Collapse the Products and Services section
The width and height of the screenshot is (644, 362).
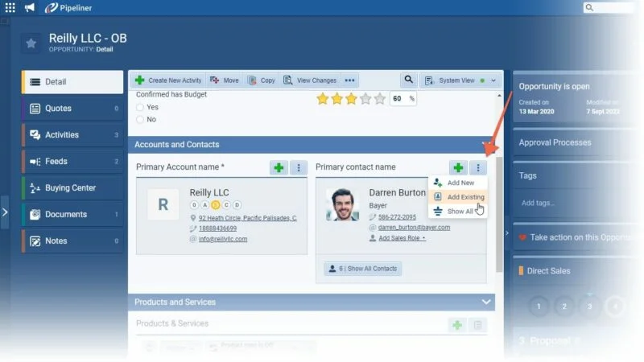(486, 302)
